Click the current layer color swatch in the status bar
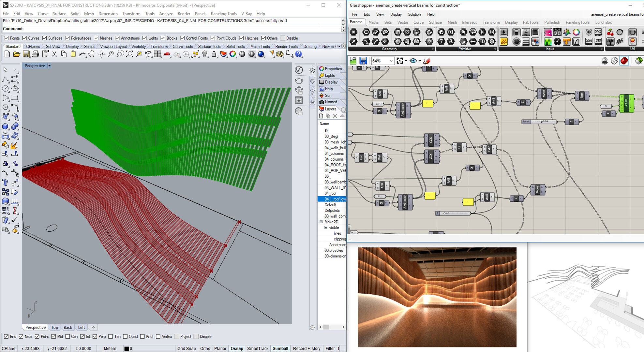Viewport: 644px width, 352px height. tap(127, 349)
